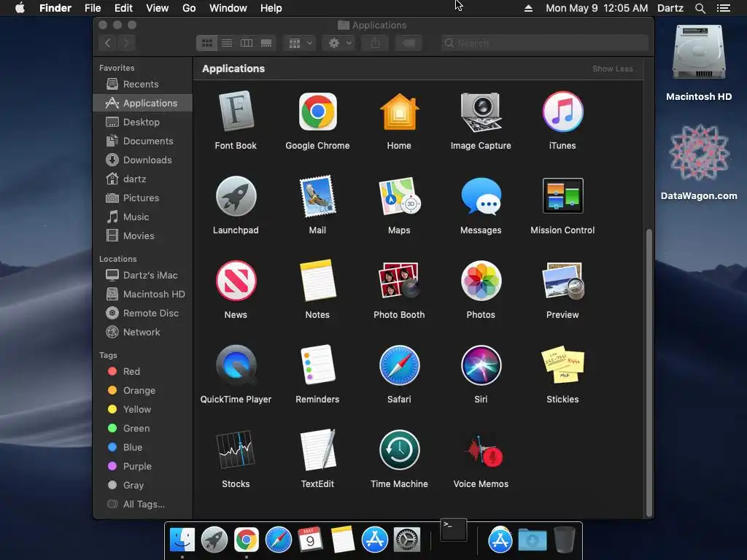The height and width of the screenshot is (560, 747).
Task: Switch to icon view in the toolbar
Action: click(206, 43)
